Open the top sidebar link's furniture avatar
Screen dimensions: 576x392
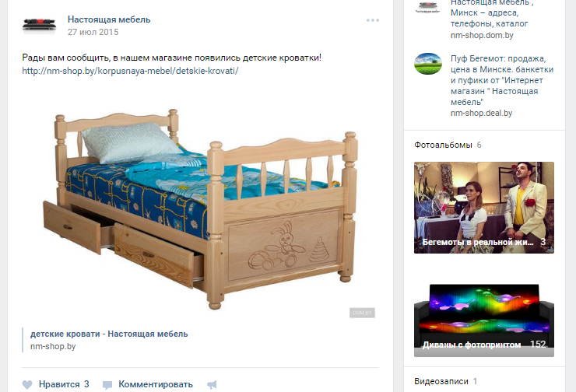coord(428,6)
